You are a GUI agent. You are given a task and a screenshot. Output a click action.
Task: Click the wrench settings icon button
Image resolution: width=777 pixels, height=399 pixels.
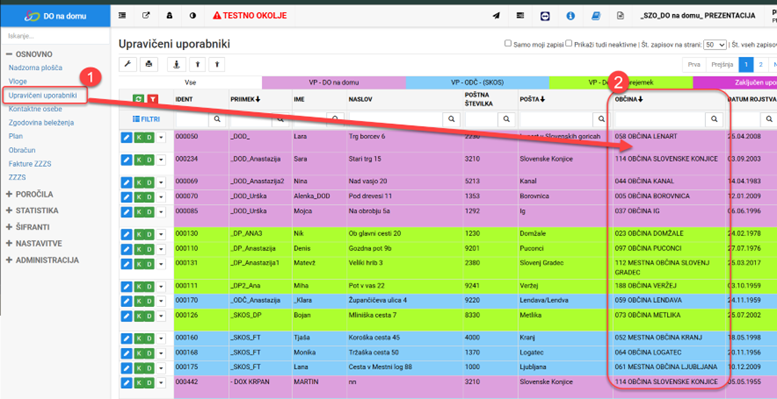pyautogui.click(x=127, y=64)
